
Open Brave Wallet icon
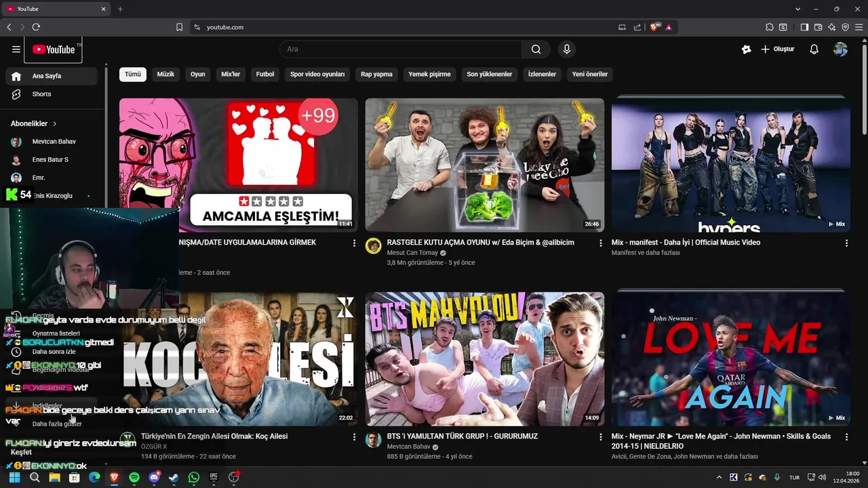818,27
